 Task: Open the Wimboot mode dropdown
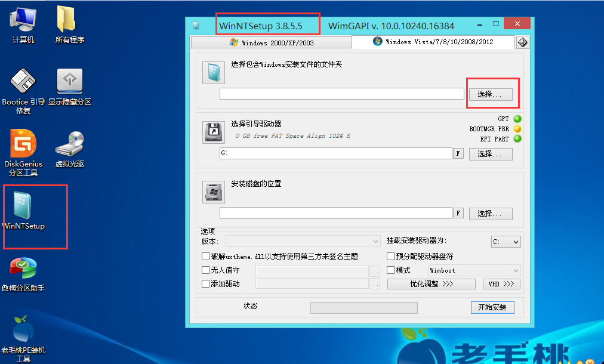[x=474, y=270]
